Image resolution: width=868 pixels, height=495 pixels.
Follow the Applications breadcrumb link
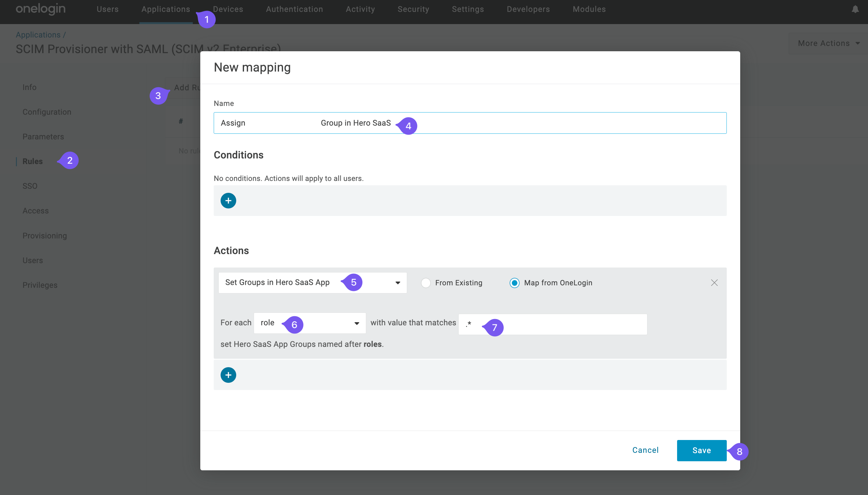(x=38, y=34)
